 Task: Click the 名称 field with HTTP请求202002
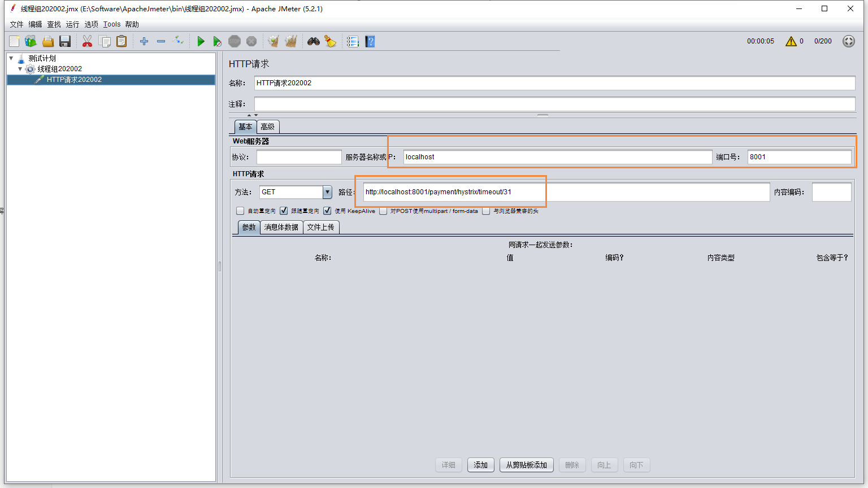point(554,83)
